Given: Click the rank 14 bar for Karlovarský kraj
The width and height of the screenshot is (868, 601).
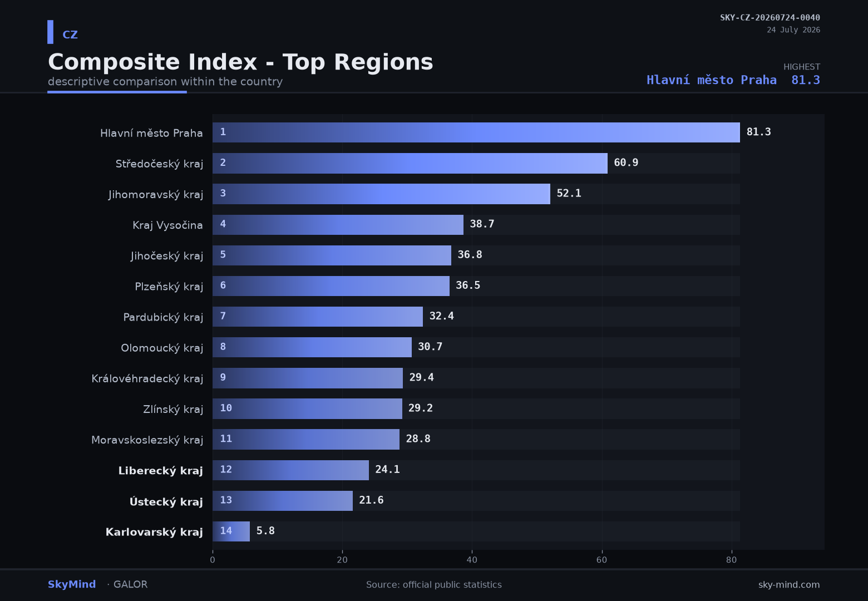Looking at the screenshot, I should [x=231, y=531].
